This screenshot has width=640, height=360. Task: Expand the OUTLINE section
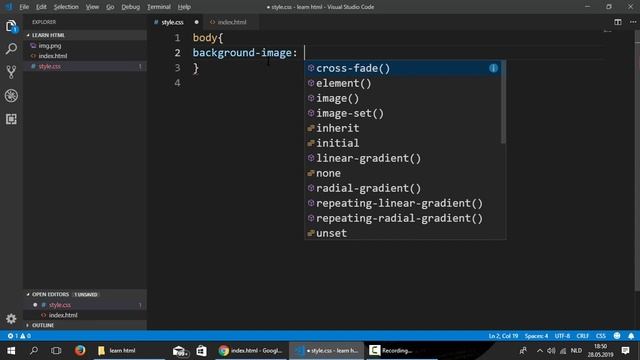(85, 325)
